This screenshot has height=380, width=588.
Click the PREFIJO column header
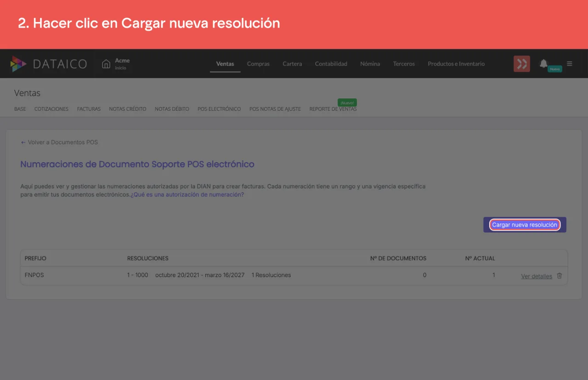coord(35,258)
